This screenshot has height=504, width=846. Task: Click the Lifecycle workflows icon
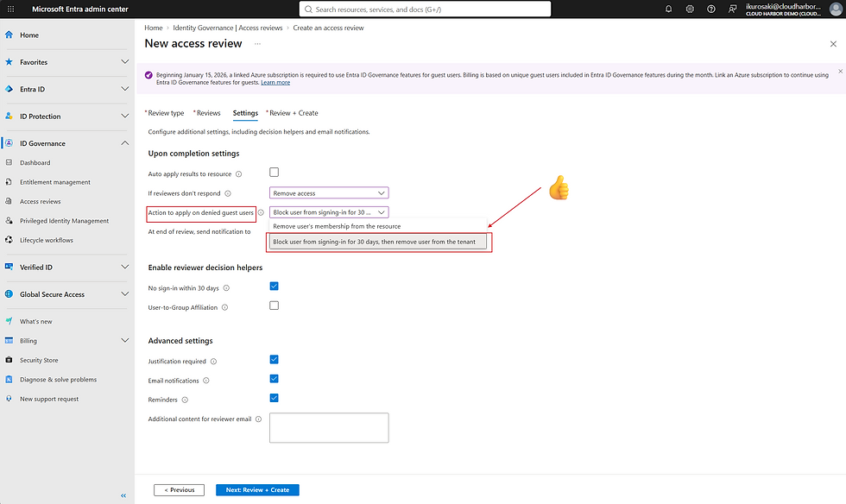click(9, 240)
